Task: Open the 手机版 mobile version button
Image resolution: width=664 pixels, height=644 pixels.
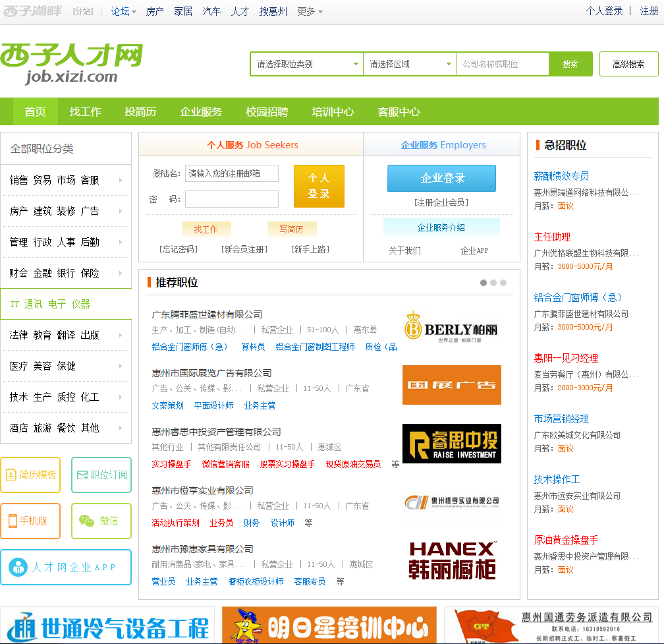Action: 30,521
